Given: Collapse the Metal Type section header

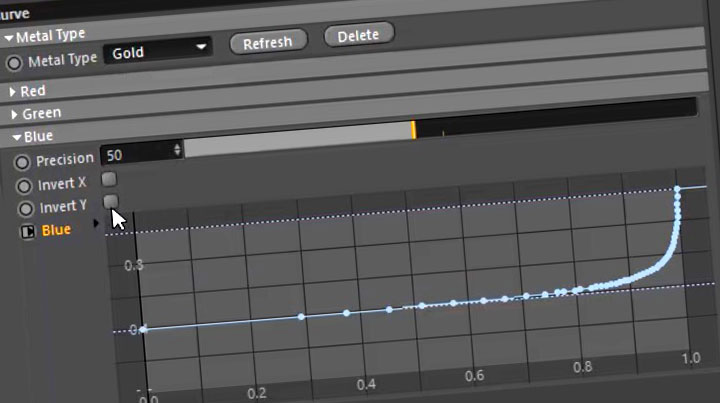Looking at the screenshot, I should click(x=8, y=37).
